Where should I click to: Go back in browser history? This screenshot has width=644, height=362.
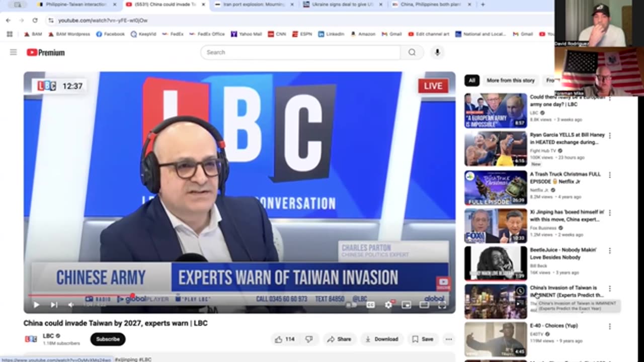click(x=9, y=20)
